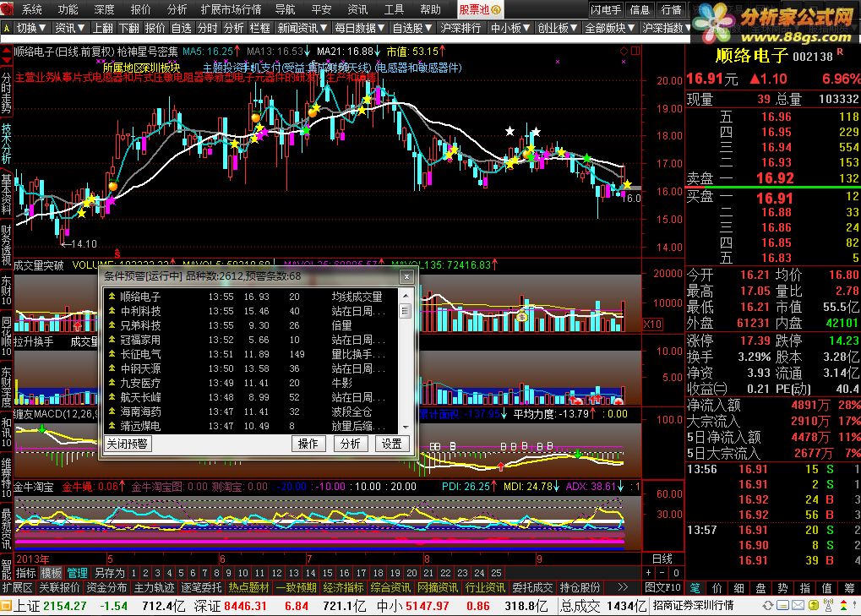861x616 pixels.
Task: Click the 闪电手 button
Action: click(606, 9)
